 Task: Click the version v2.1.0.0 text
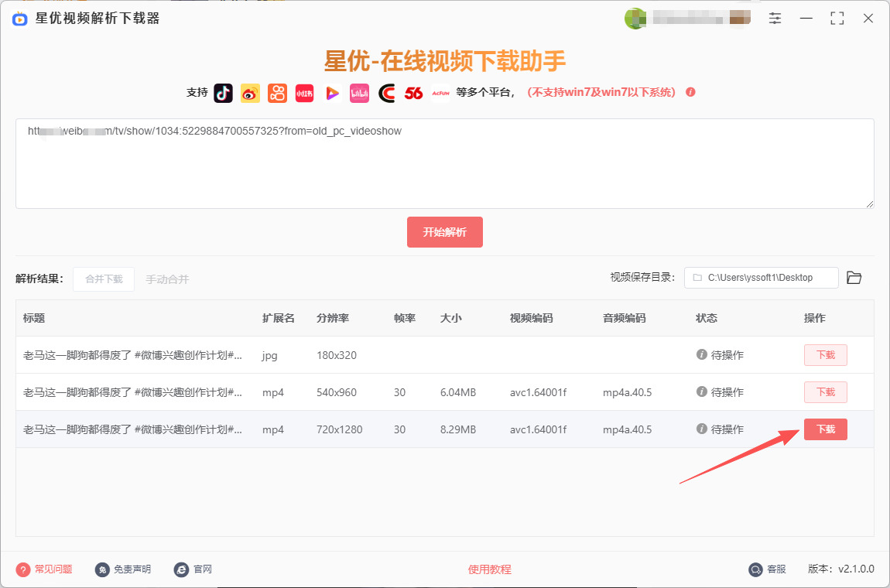841,569
